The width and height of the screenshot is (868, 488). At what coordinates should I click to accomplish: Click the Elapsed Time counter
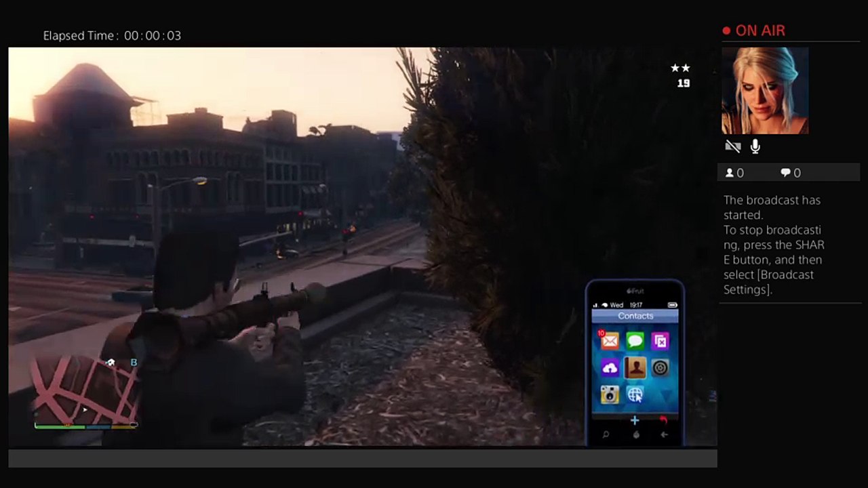coord(112,35)
